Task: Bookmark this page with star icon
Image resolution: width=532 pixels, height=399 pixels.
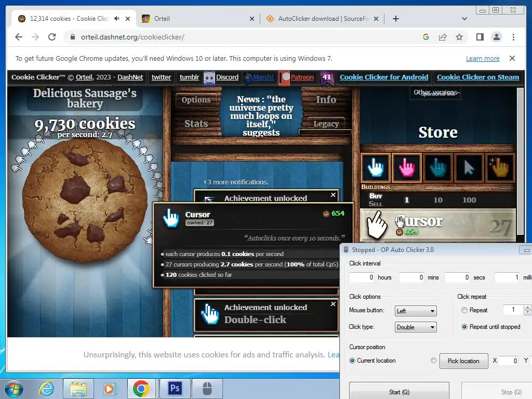Action: tap(459, 37)
